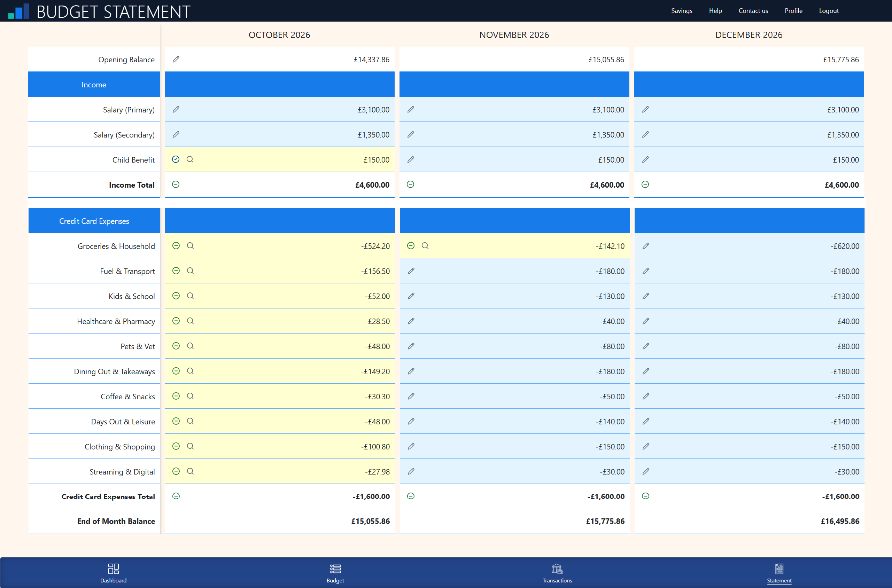
Task: Collapse October Credit Card Expenses Total
Action: [x=176, y=496]
